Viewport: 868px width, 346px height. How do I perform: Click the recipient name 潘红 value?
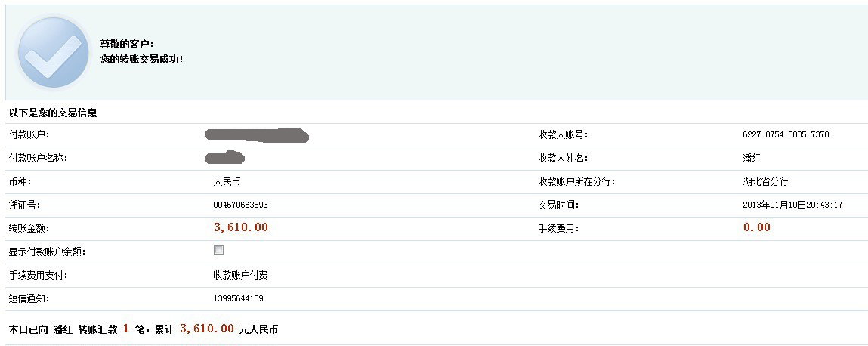(x=752, y=159)
